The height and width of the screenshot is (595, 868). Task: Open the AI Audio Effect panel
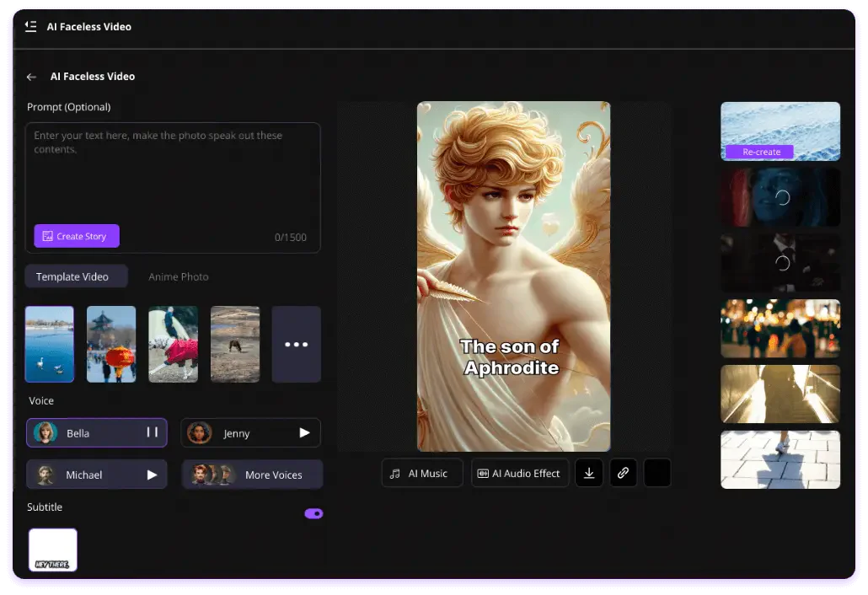tap(520, 473)
